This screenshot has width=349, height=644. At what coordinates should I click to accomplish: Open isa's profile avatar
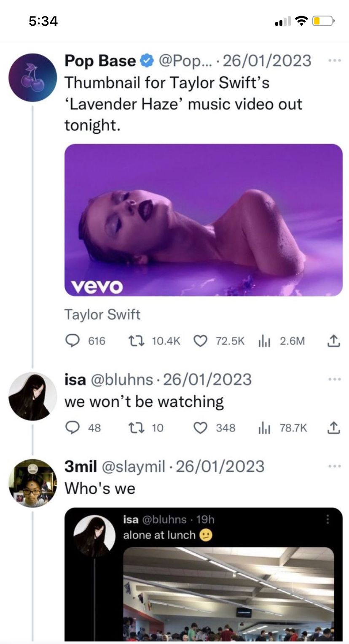pyautogui.click(x=32, y=397)
